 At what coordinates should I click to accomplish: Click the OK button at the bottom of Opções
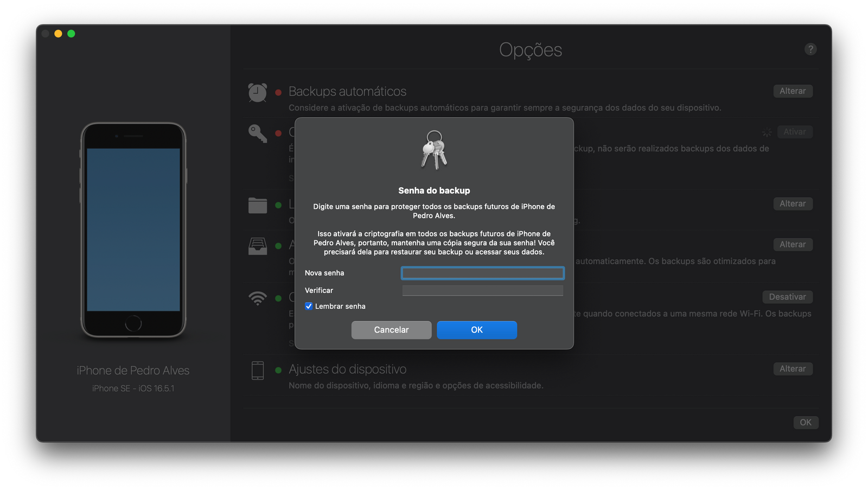coord(806,423)
